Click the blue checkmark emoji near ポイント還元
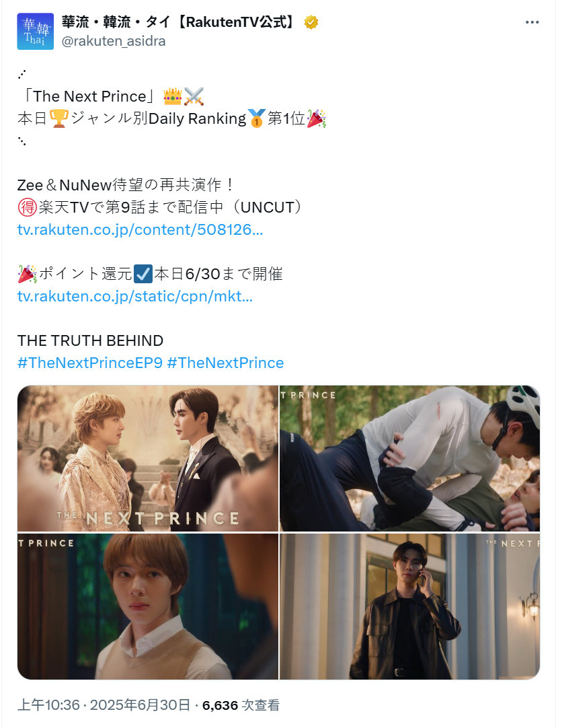Screen dimensions: 562x728 [x=143, y=274]
